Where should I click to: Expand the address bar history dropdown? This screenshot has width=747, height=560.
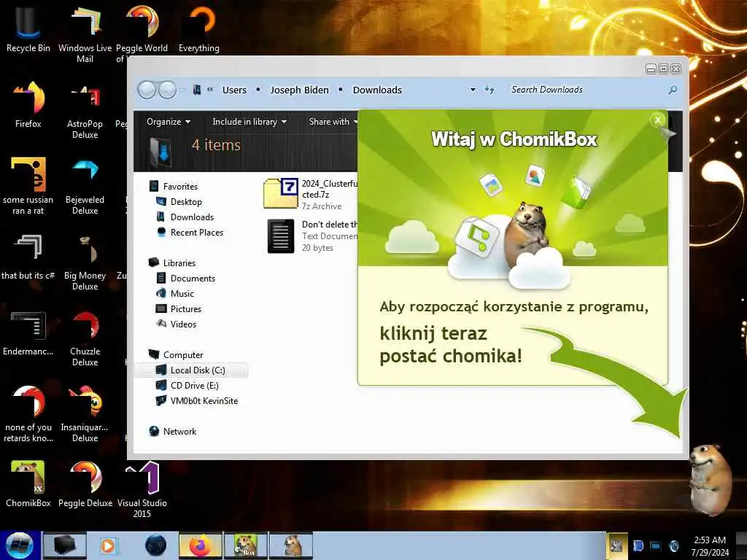coord(473,90)
